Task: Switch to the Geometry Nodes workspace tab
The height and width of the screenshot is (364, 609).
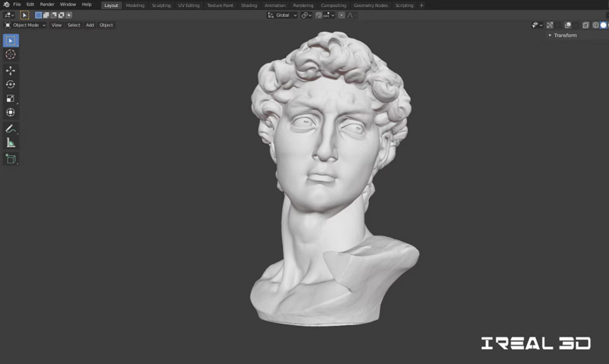Action: [x=370, y=6]
